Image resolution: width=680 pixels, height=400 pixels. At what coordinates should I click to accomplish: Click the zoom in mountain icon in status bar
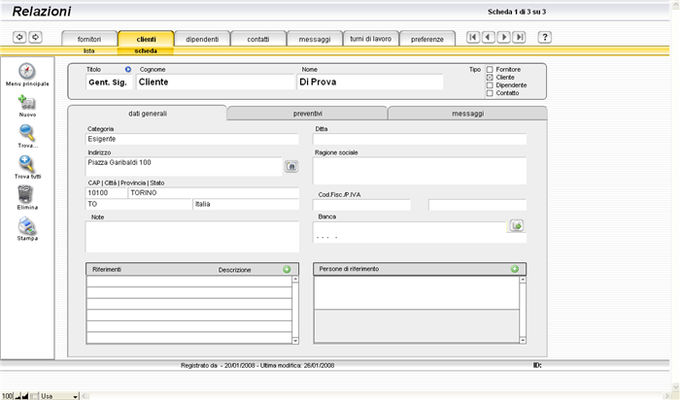pyautogui.click(x=25, y=396)
